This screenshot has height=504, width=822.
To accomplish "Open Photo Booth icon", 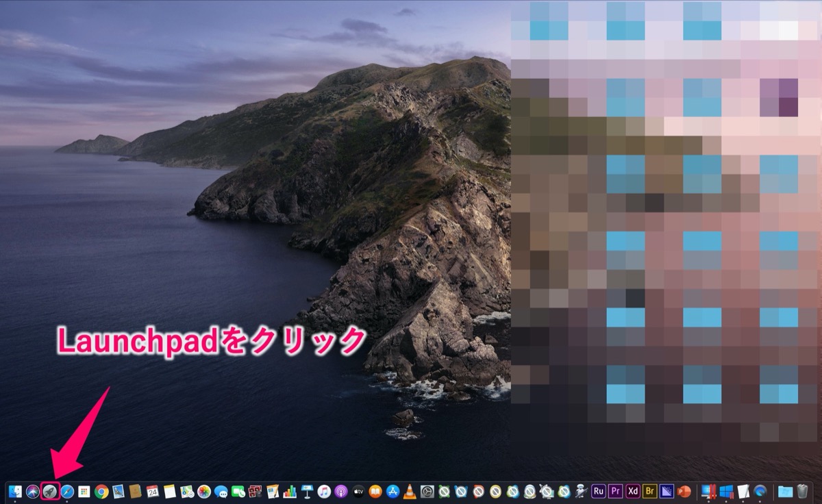I will pos(256,491).
